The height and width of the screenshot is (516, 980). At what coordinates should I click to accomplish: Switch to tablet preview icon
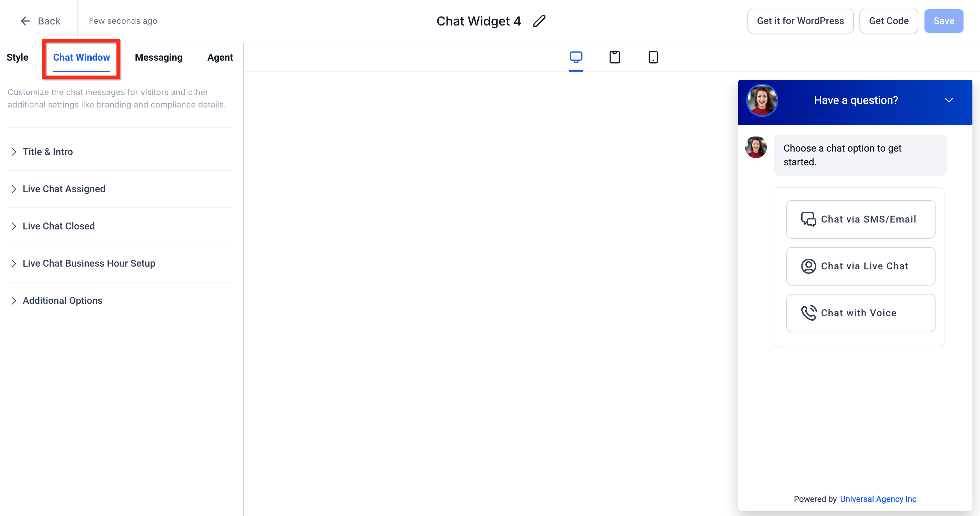click(614, 58)
